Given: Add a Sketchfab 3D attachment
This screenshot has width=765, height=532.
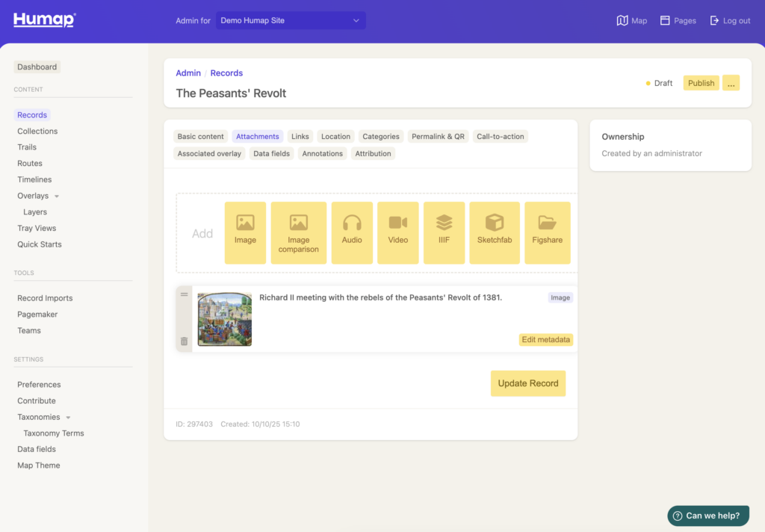Looking at the screenshot, I should [494, 232].
